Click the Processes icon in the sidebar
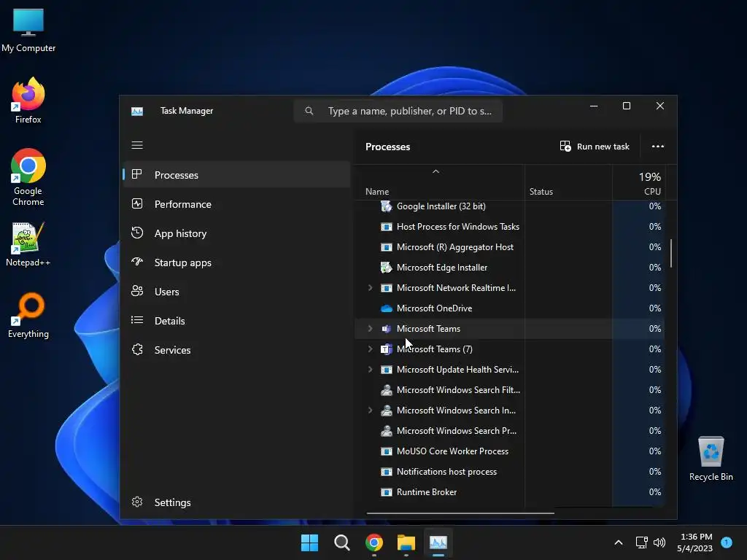The image size is (747, 560). click(136, 175)
